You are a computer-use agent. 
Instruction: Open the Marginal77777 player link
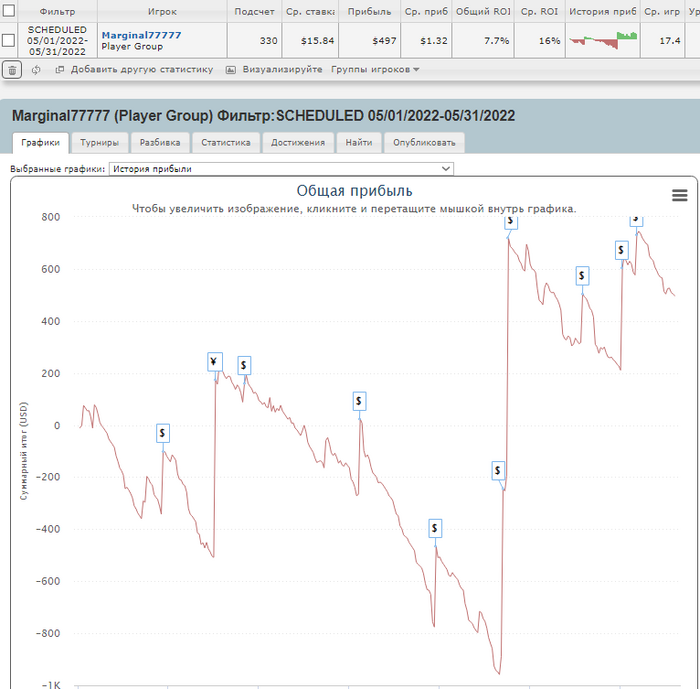[x=141, y=35]
